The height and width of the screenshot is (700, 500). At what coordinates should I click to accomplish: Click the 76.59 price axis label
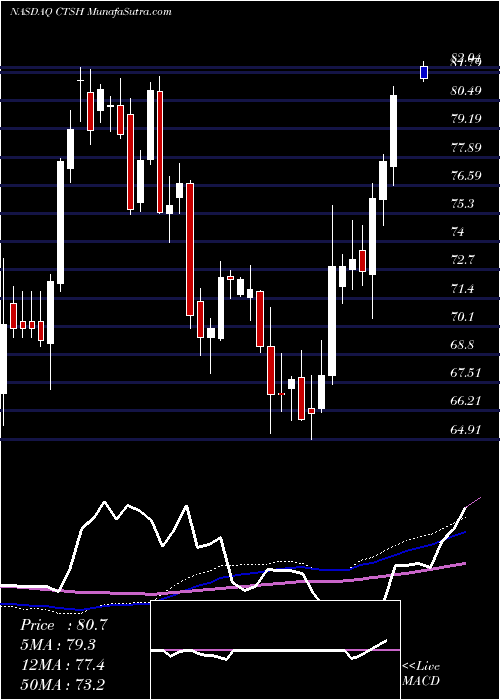467,175
